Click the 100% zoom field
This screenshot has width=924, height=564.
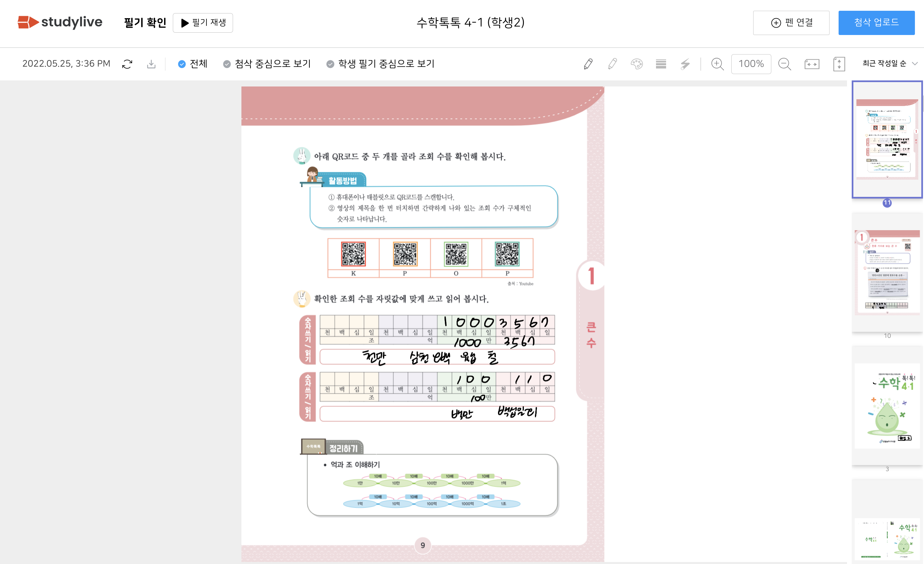click(751, 64)
